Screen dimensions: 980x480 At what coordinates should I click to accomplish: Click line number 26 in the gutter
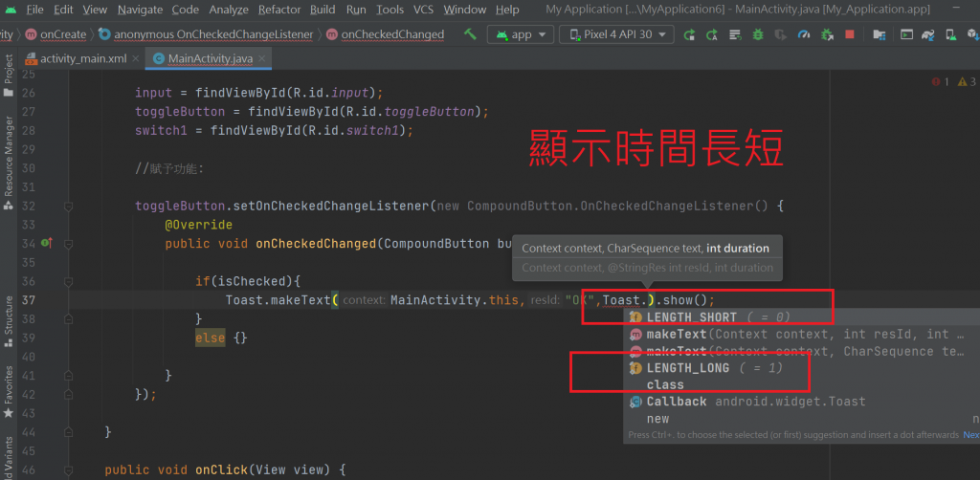coord(28,93)
